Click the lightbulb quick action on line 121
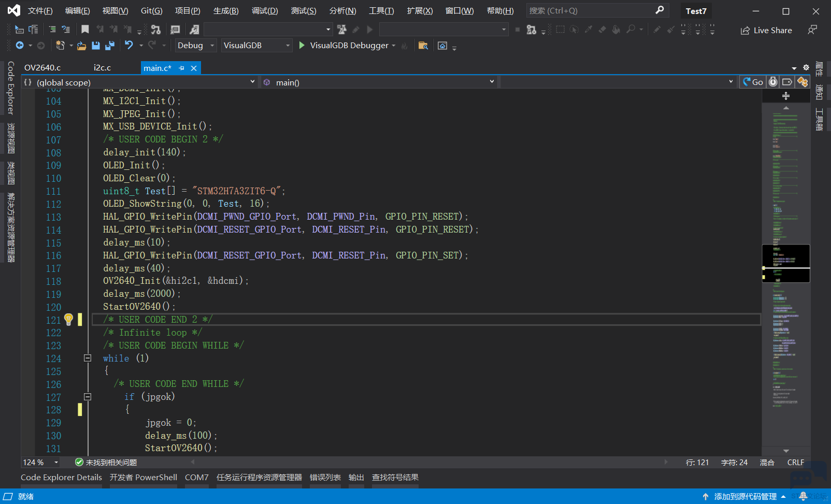Viewport: 831px width, 504px height. pyautogui.click(x=68, y=319)
